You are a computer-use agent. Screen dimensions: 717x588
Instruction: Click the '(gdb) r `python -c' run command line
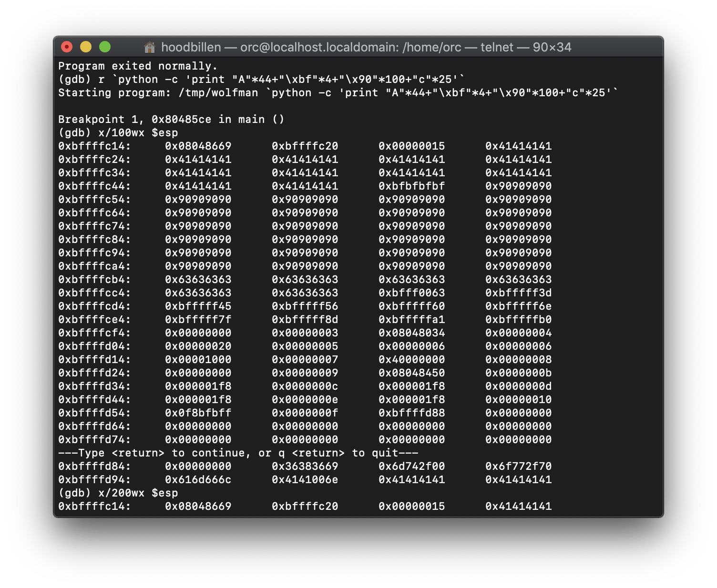[261, 79]
